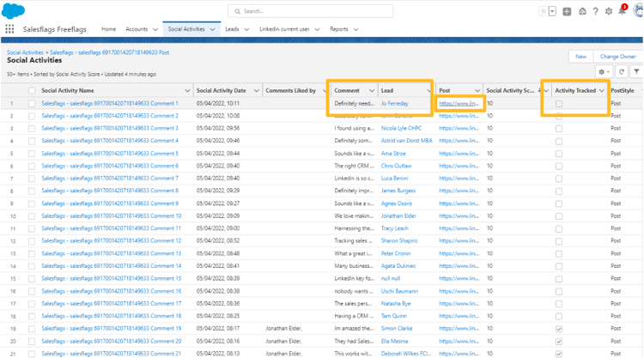Toggle Activity Tracked checkbox for Simon Clarke

pyautogui.click(x=559, y=329)
